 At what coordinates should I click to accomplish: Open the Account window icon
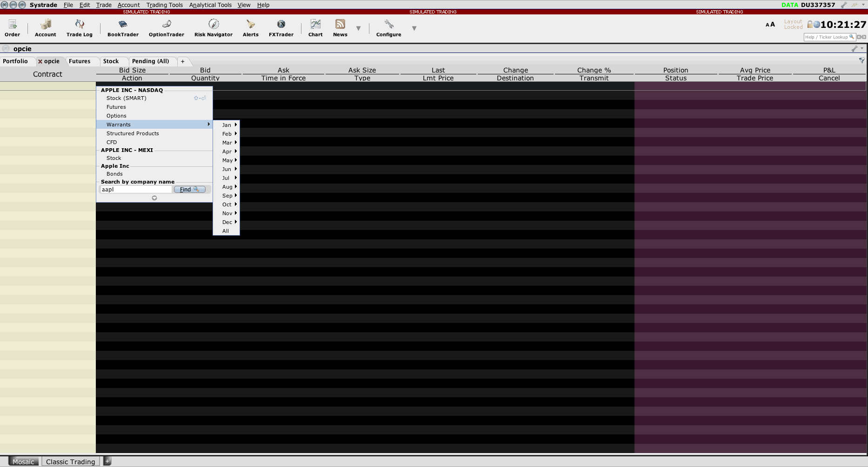[45, 28]
